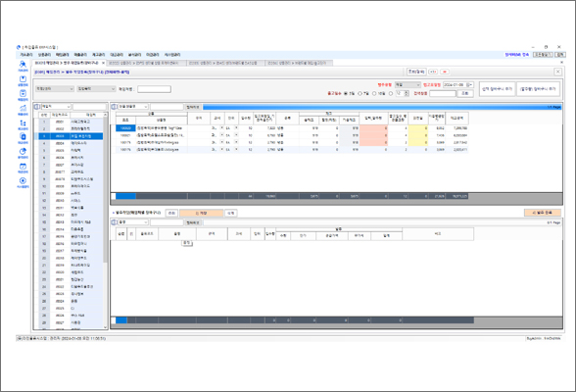Click the first large add-to-cart button

coord(497,89)
